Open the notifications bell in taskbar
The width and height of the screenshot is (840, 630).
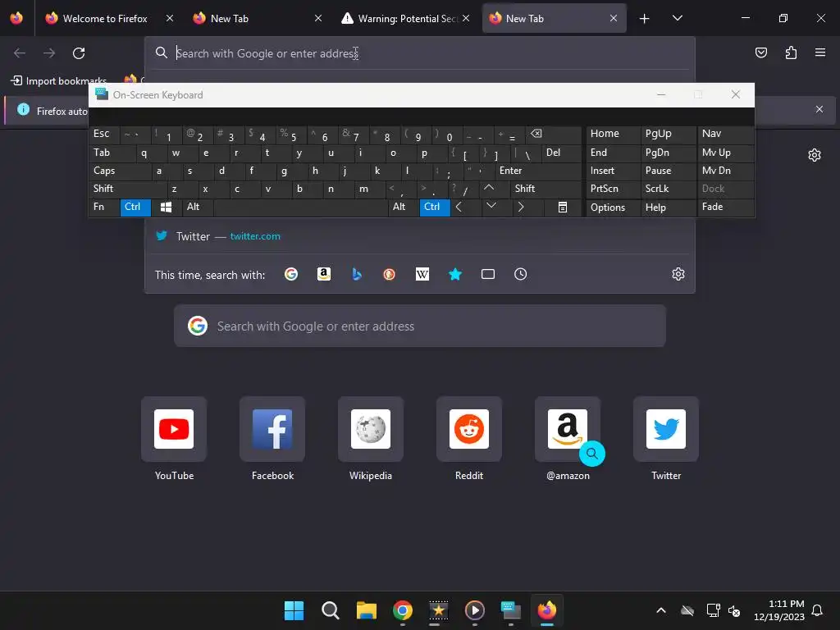818,610
